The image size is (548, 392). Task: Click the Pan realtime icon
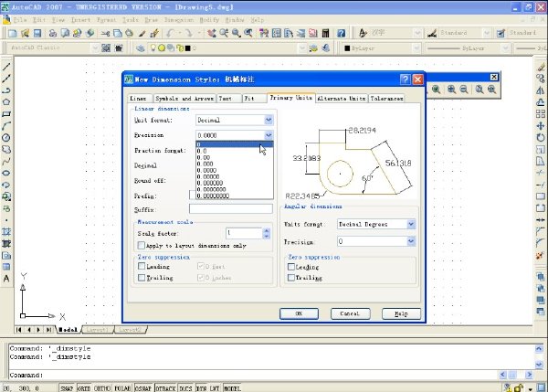click(x=212, y=33)
